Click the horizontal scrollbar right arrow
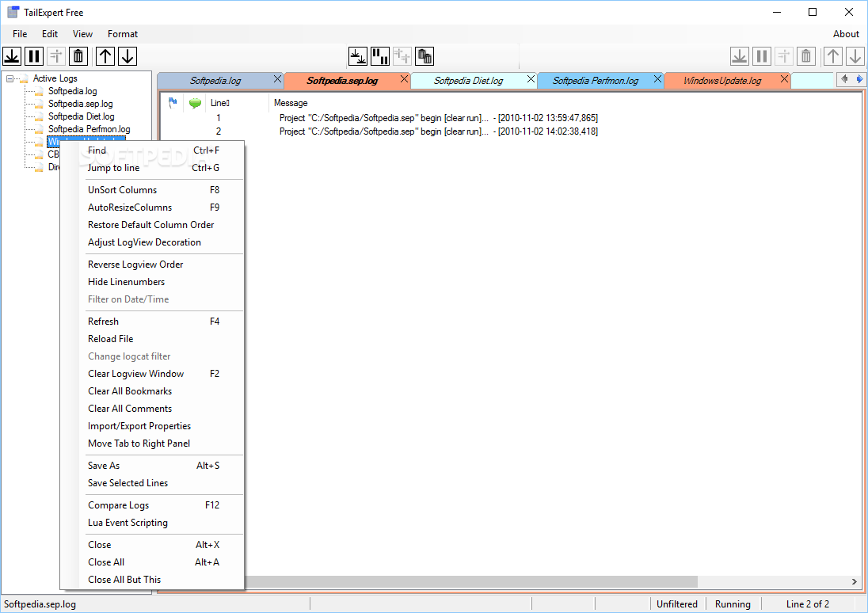 tap(855, 581)
